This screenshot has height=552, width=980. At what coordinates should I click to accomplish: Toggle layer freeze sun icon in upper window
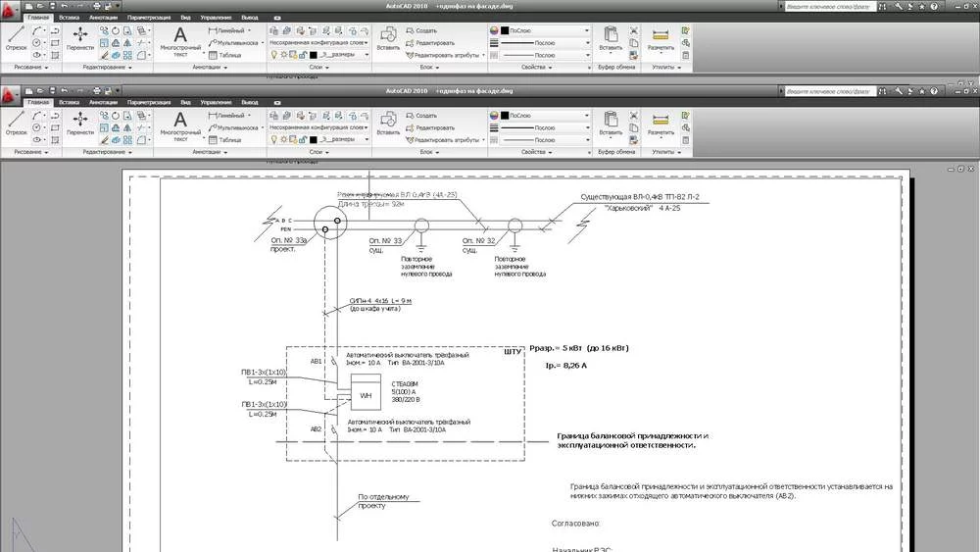pyautogui.click(x=284, y=55)
